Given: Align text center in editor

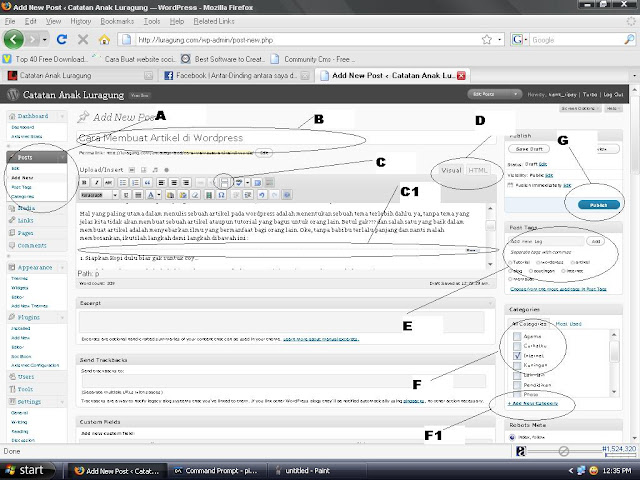Looking at the screenshot, I should click(x=174, y=182).
